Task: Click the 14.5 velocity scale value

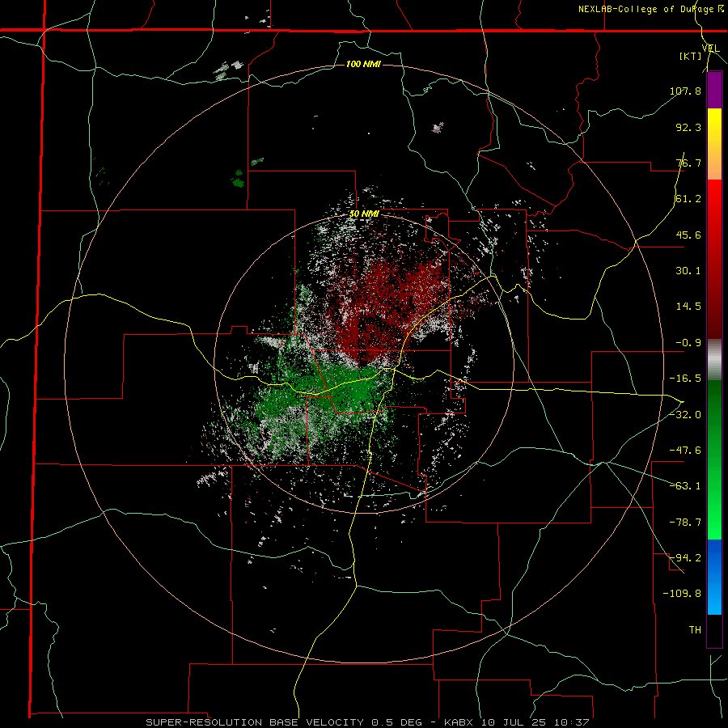Action: tap(688, 307)
